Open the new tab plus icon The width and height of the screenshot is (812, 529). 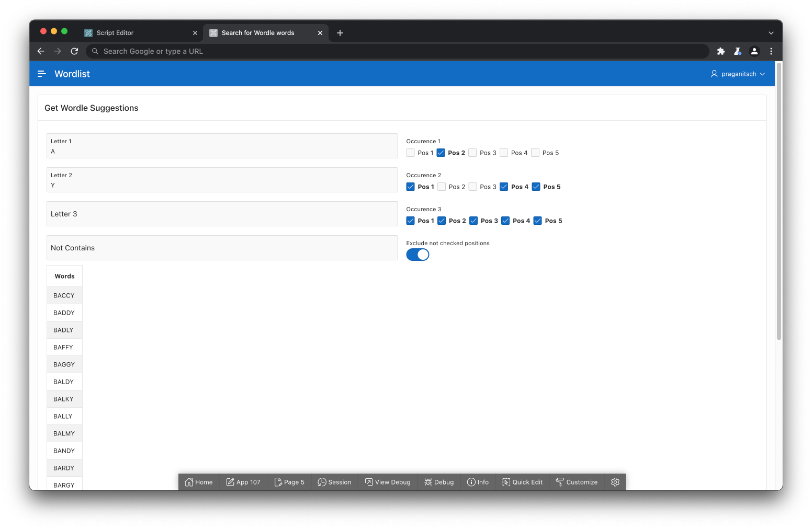point(340,33)
